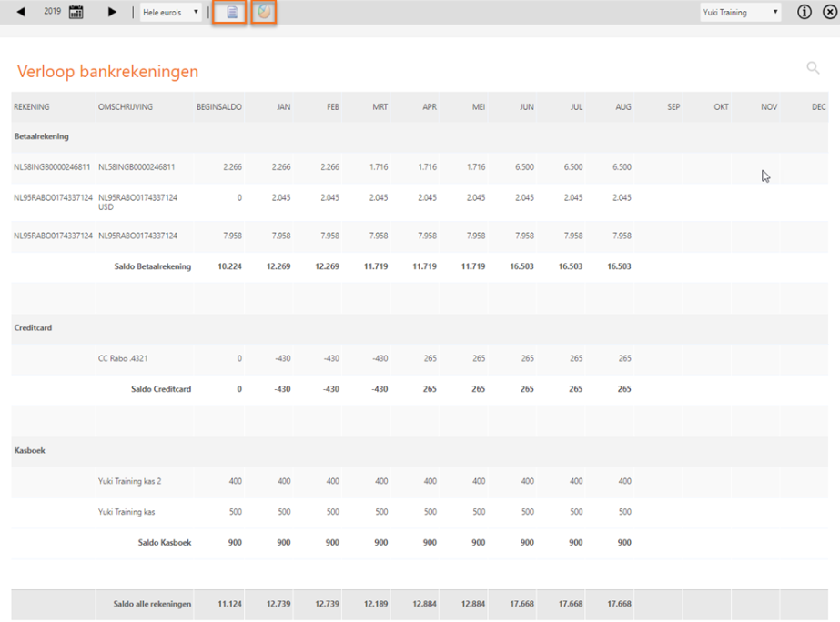Click the Saldo alle rekeningen label

(152, 604)
